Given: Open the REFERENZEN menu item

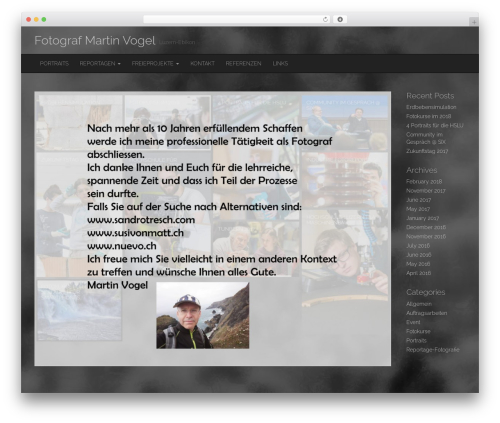Looking at the screenshot, I should [x=243, y=63].
